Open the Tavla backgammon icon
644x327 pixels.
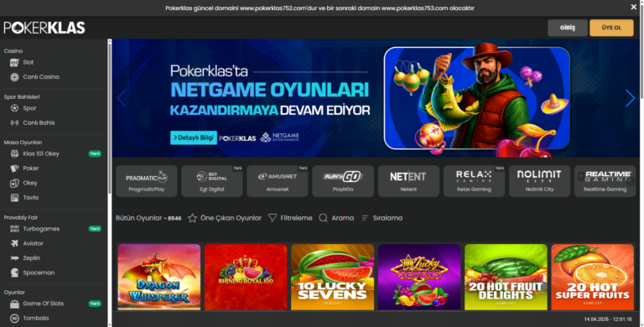pos(14,198)
